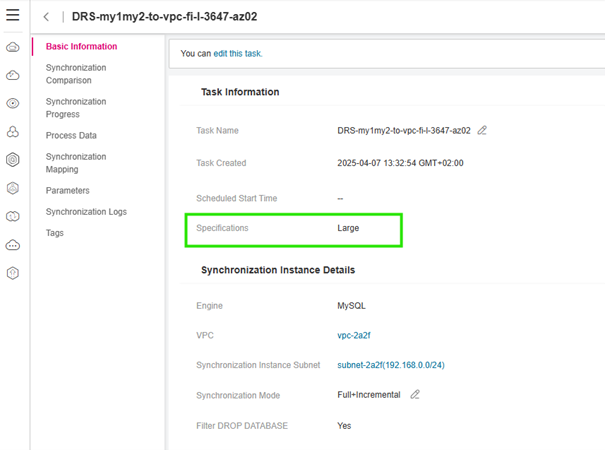
Task: Switch to Synchronization Mapping
Action: point(76,163)
